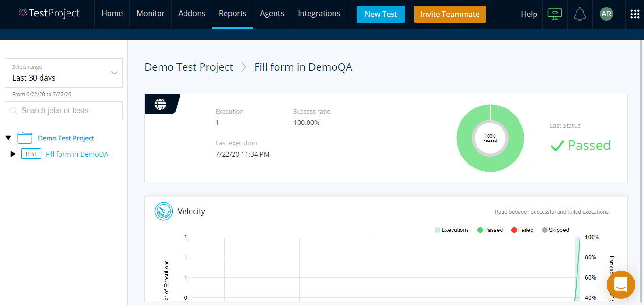This screenshot has width=644, height=305.
Task: Click the 100.00% success ratio value
Action: [306, 123]
